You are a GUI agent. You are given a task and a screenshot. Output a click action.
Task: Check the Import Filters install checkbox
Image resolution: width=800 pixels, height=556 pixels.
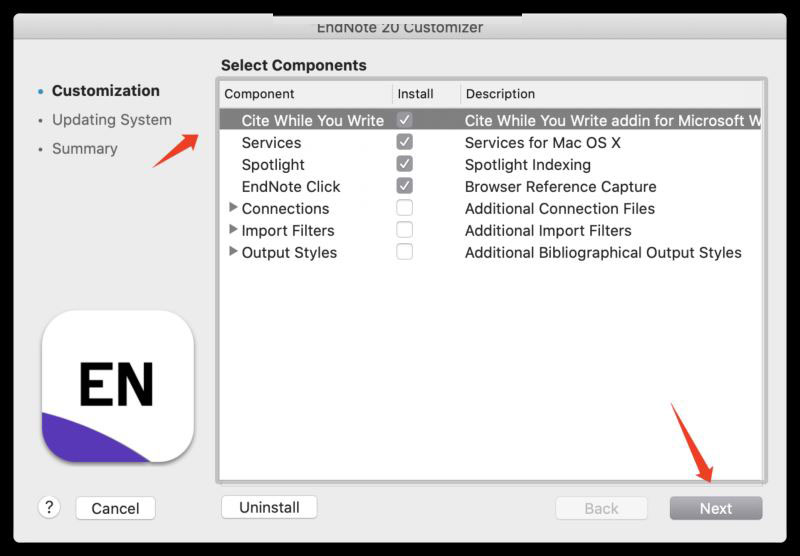pos(405,230)
